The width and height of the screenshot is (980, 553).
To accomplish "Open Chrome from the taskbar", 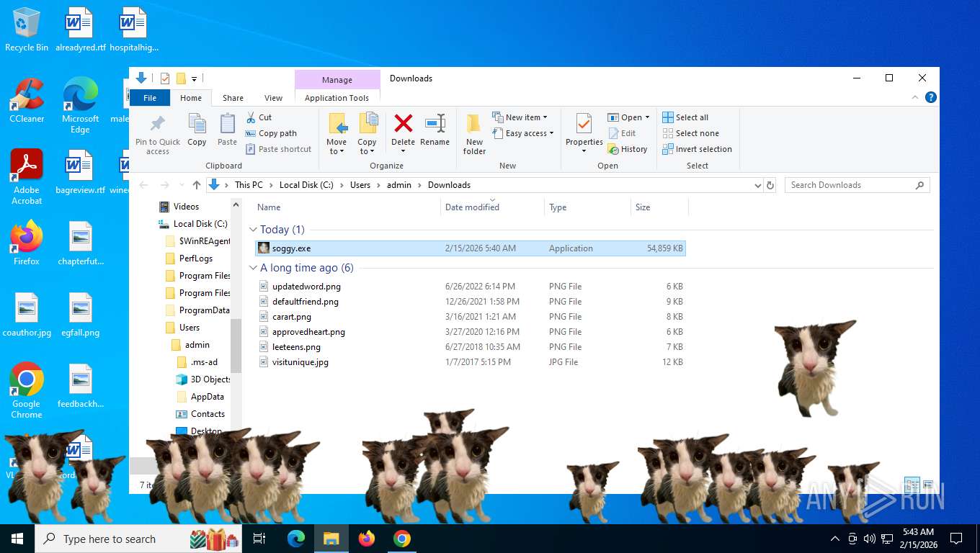I will click(402, 539).
